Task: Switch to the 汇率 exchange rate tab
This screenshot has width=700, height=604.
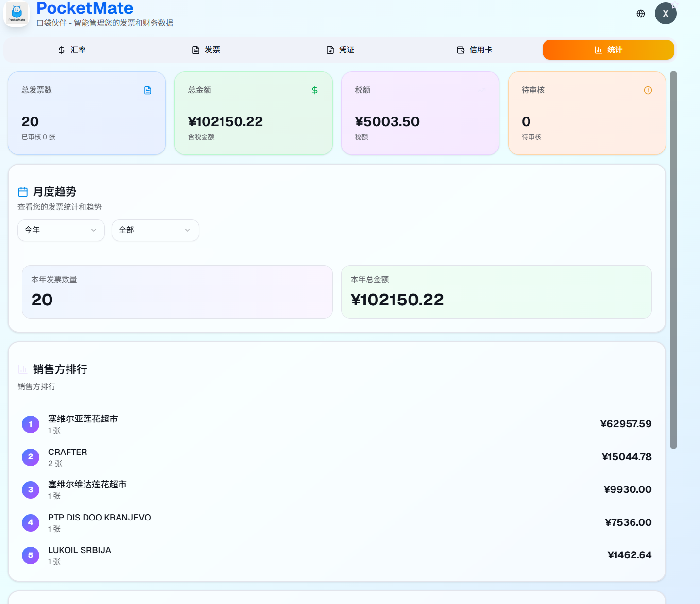Action: point(72,50)
